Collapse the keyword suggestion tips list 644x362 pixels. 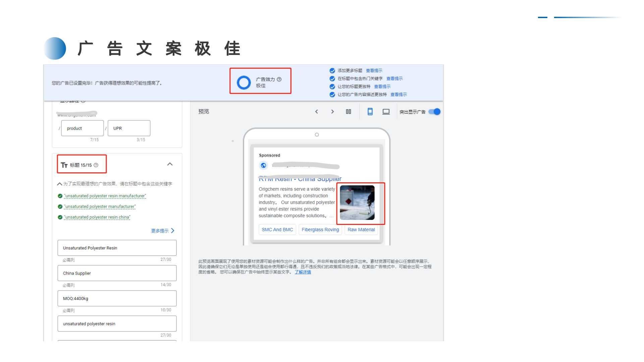click(60, 184)
